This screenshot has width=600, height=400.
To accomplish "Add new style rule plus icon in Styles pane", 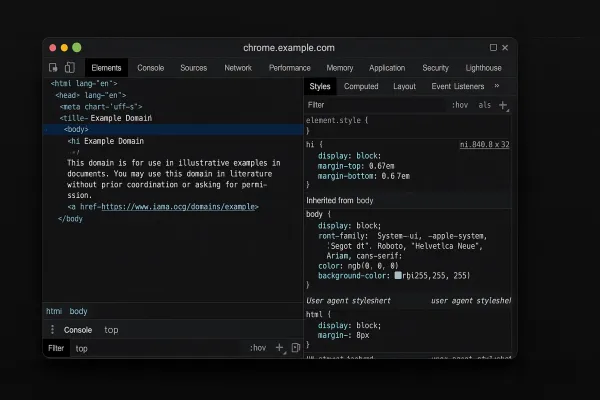I will click(503, 105).
